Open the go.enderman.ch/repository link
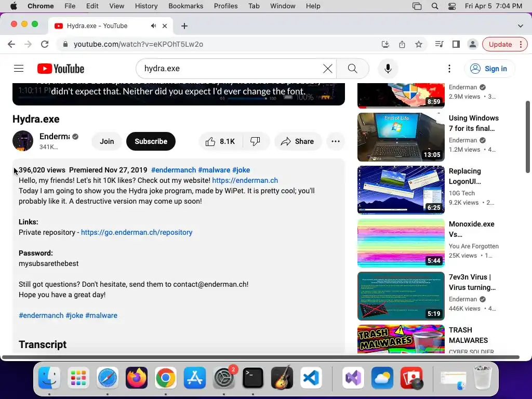Viewport: 532px width, 399px height. pyautogui.click(x=137, y=232)
